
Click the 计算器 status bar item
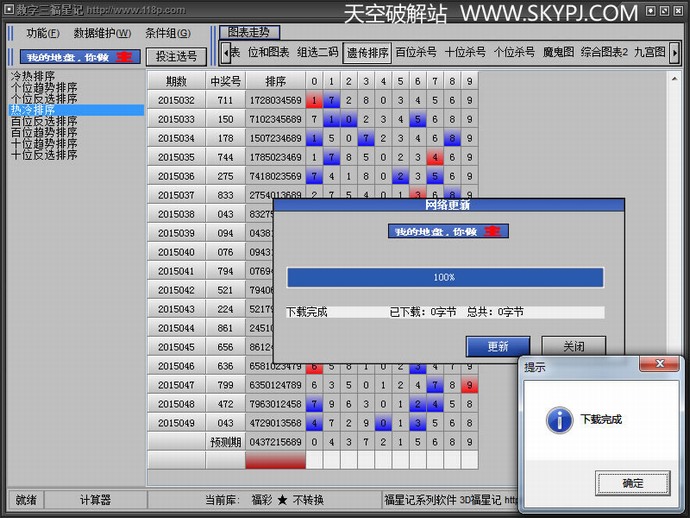tap(96, 500)
